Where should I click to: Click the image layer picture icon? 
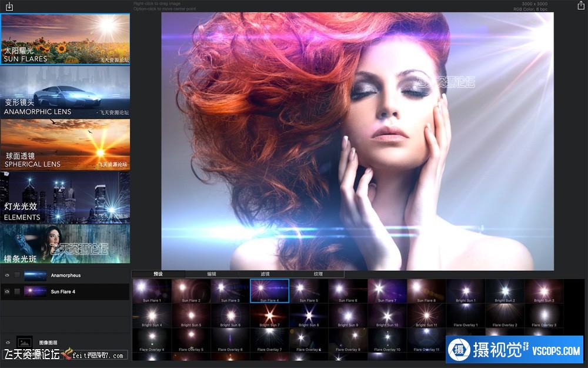click(x=24, y=342)
